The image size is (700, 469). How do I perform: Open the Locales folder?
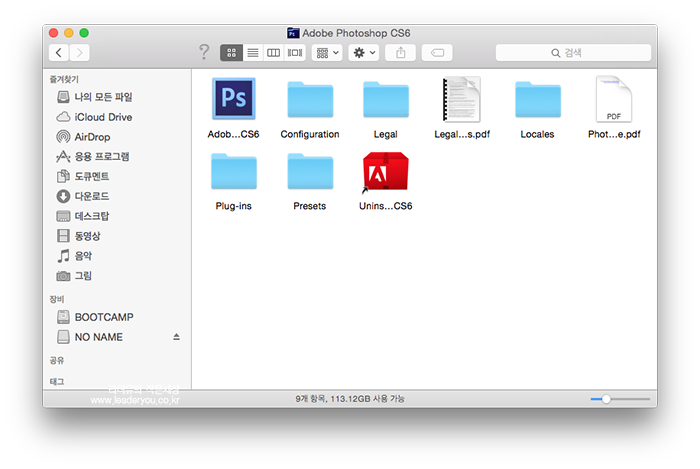[x=538, y=100]
